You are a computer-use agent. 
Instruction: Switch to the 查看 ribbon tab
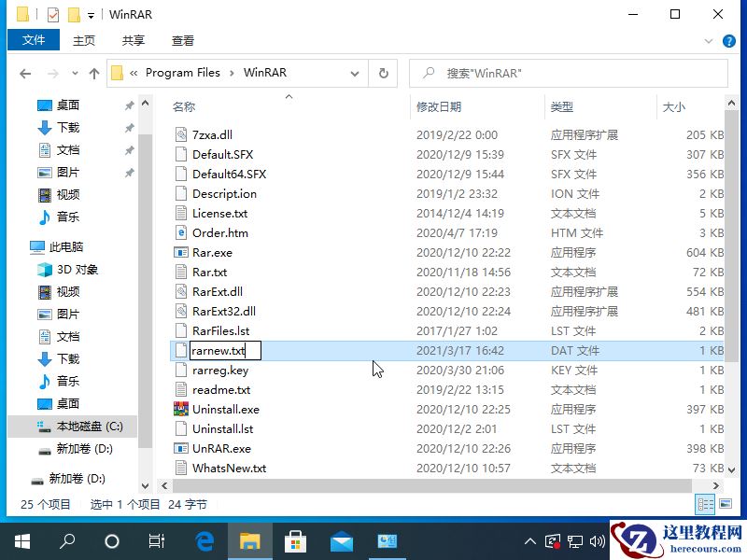coord(183,40)
